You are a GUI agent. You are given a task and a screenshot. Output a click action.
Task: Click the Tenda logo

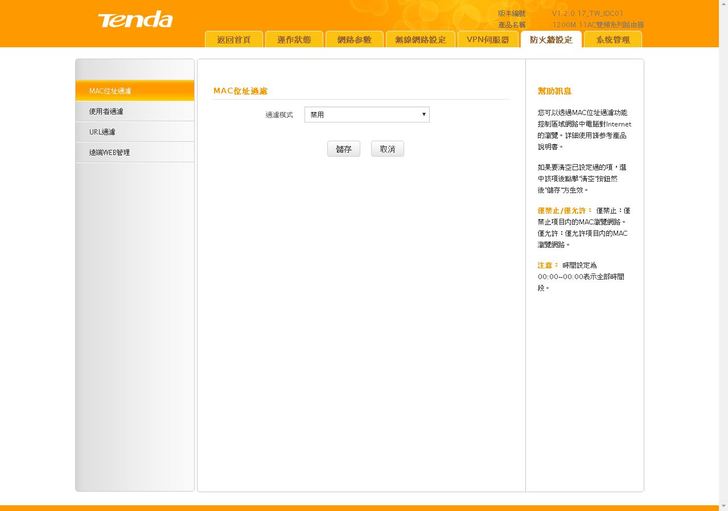point(135,20)
